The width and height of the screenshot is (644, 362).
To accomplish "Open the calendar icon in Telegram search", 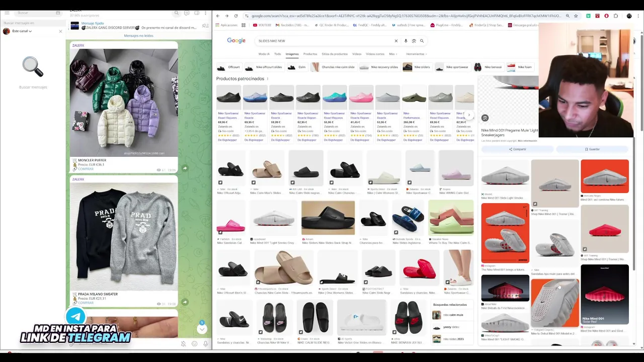I will pyautogui.click(x=58, y=13).
